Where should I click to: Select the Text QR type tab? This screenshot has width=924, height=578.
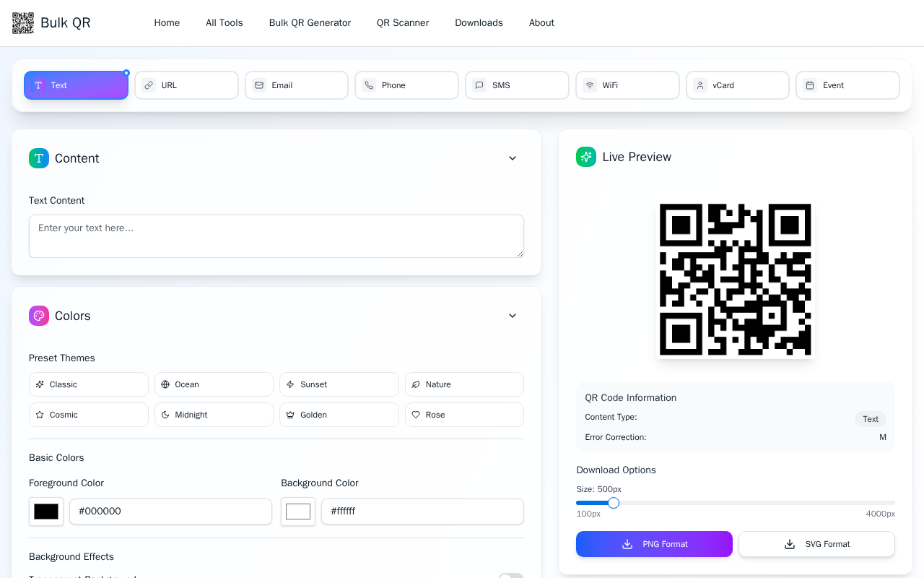[76, 85]
